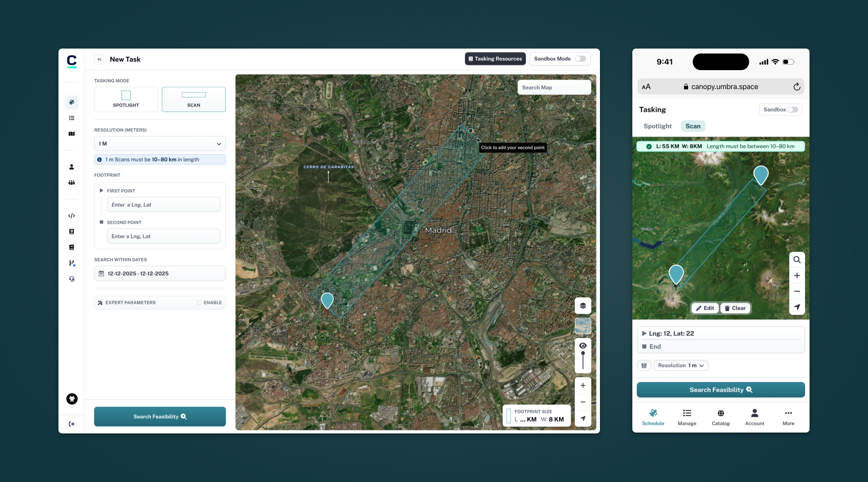Screen dimensions: 868x482
Task: Toggle Sandbox Mode switch on desktop
Action: click(x=580, y=59)
